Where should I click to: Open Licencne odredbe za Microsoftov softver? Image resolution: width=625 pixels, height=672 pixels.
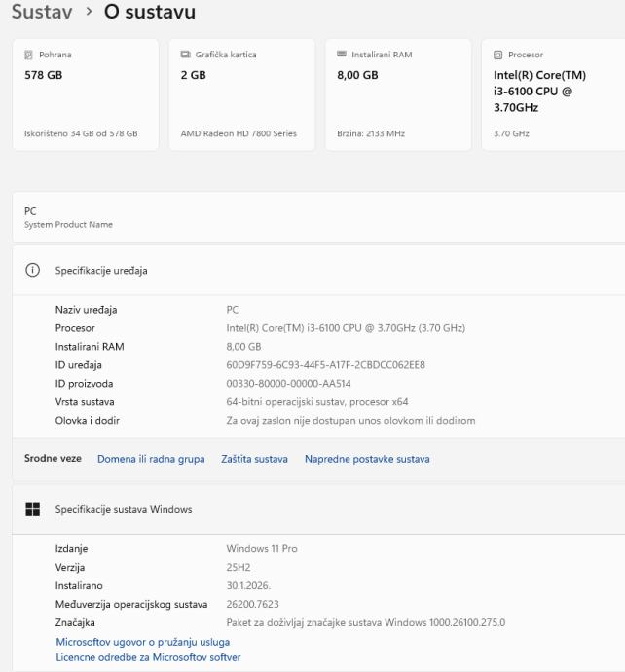click(x=148, y=657)
